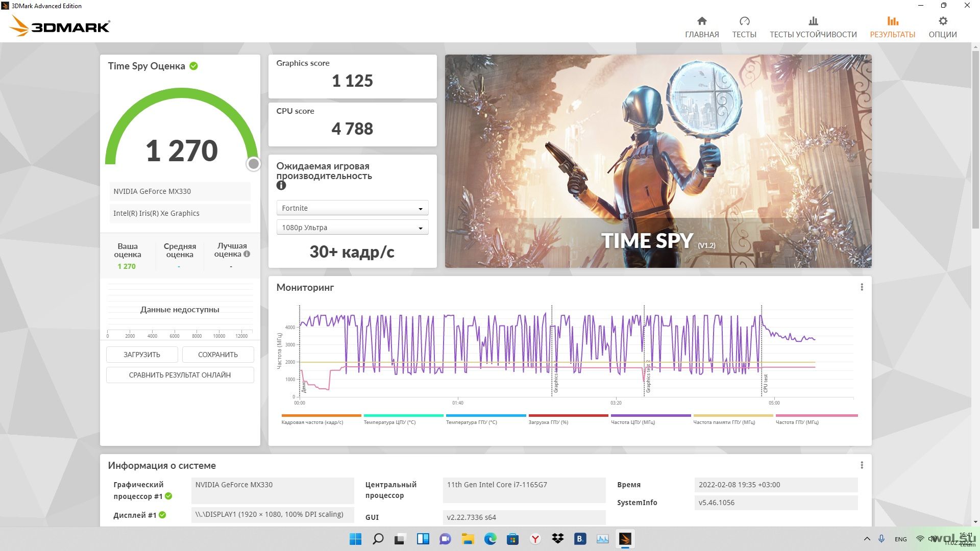Toggle Частота ЦПУ legend series
Image resolution: width=980 pixels, height=551 pixels.
click(651, 420)
